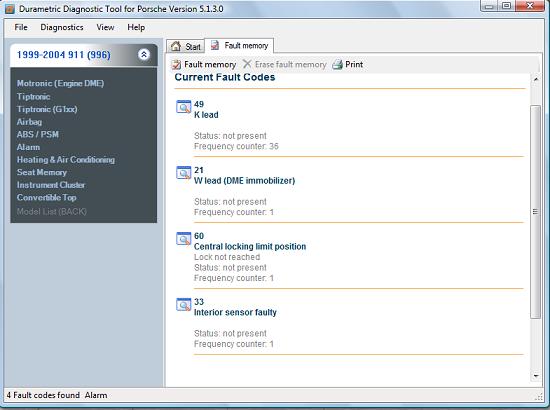Click the scrollbar down arrow
The width and height of the screenshot is (550, 410).
[x=536, y=376]
